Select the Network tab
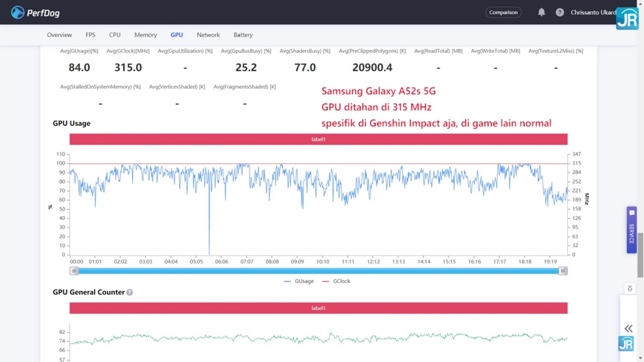The image size is (644, 362). tap(208, 35)
